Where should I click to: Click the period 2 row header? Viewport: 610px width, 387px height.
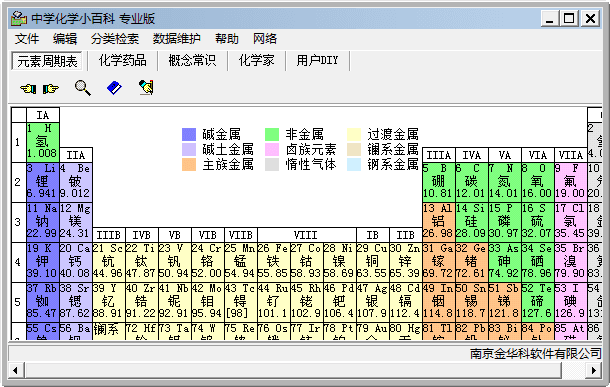pos(18,182)
